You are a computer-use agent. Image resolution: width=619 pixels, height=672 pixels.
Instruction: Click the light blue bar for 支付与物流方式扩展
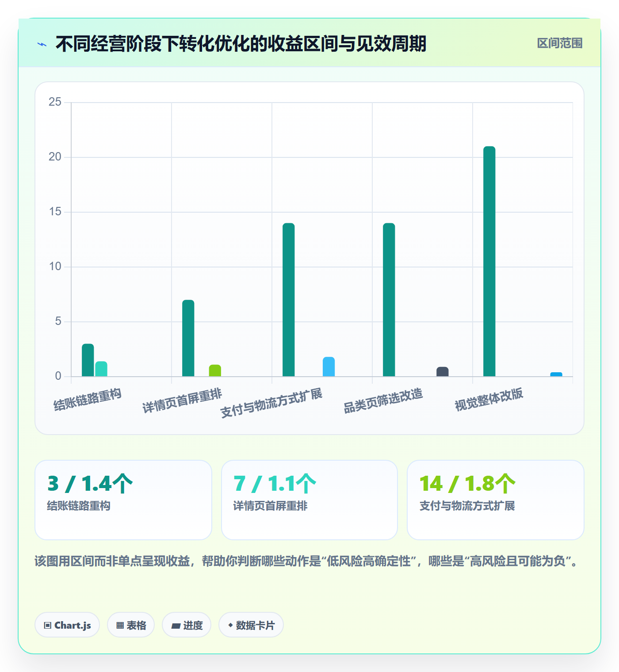[x=329, y=367]
